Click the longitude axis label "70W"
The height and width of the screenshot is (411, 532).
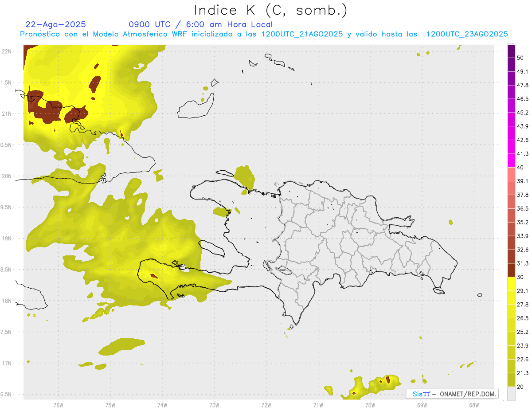click(x=370, y=405)
